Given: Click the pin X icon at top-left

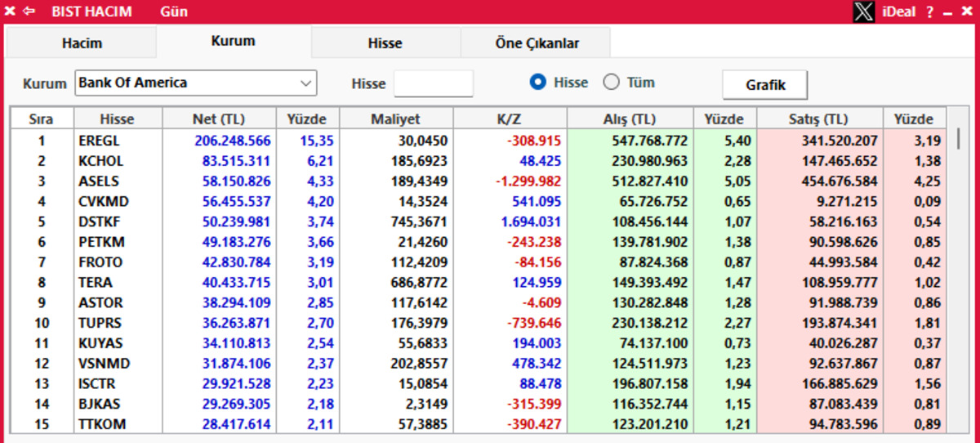Looking at the screenshot, I should pyautogui.click(x=10, y=11).
